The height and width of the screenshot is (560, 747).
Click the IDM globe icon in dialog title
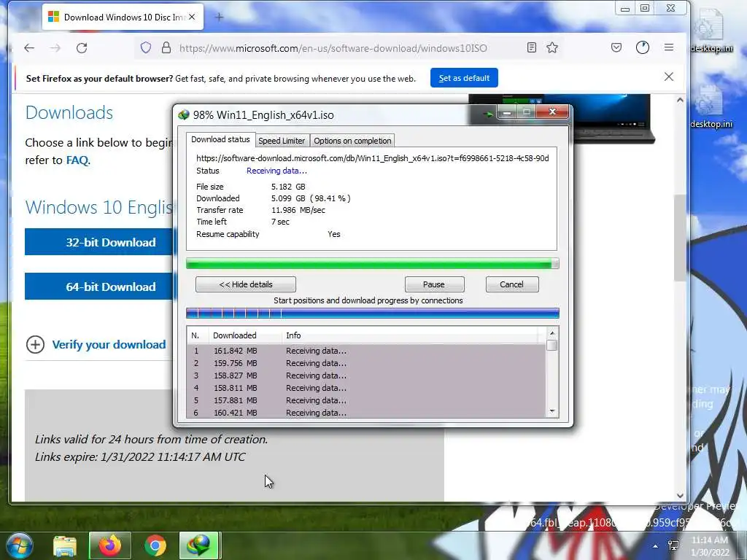tap(183, 114)
